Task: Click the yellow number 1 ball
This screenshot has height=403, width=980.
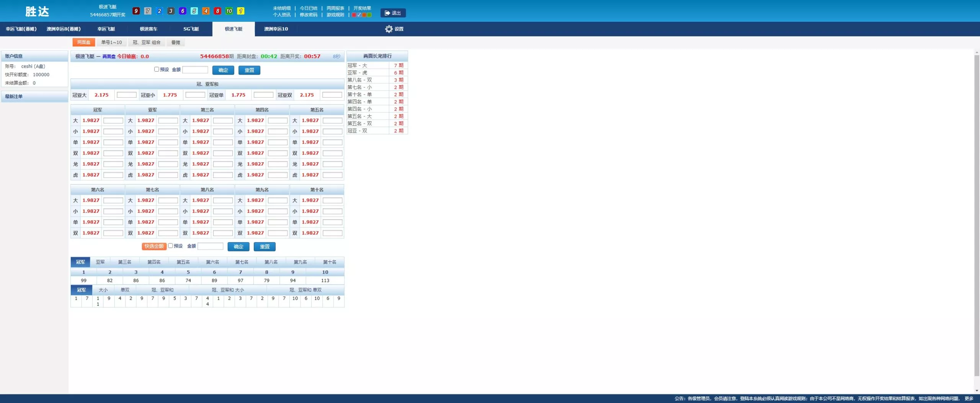Action: [x=241, y=11]
